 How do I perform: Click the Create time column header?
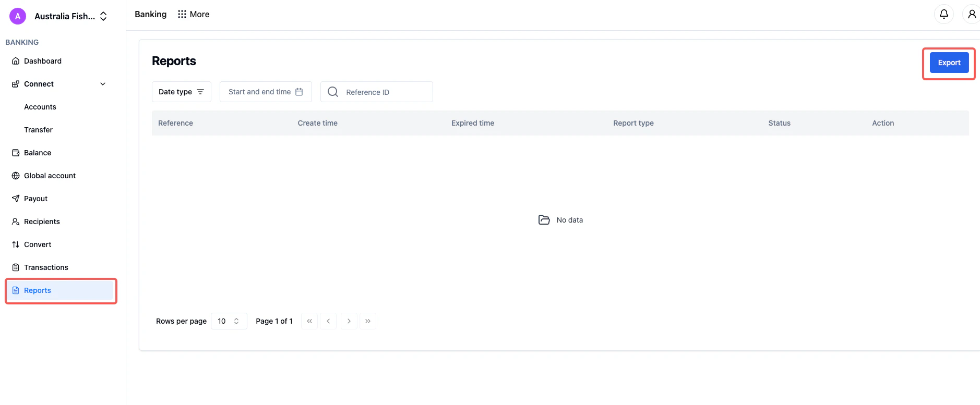click(317, 123)
